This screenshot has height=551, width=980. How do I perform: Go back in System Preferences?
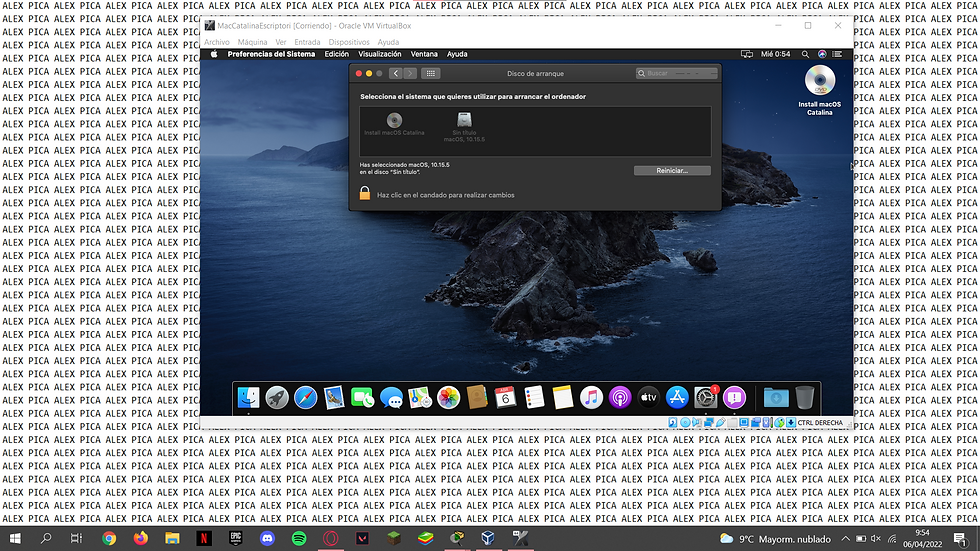click(x=396, y=73)
